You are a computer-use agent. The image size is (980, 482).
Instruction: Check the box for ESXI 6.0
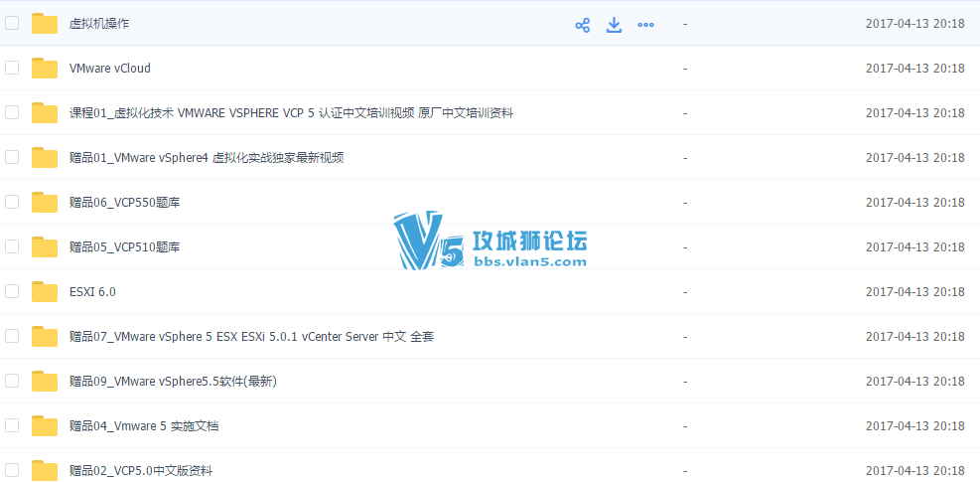[12, 291]
